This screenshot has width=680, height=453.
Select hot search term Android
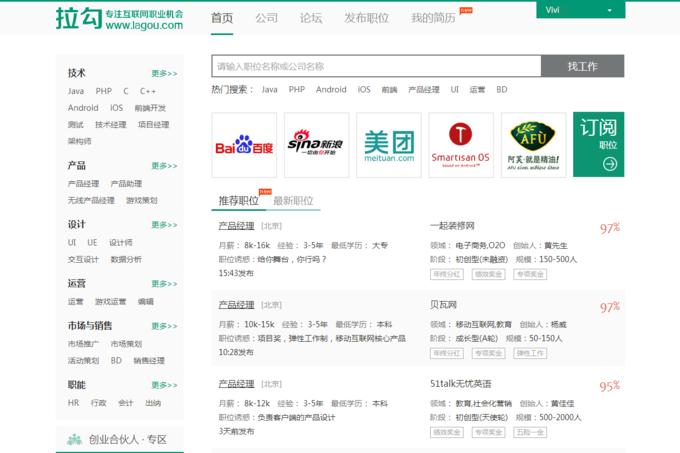pos(331,90)
